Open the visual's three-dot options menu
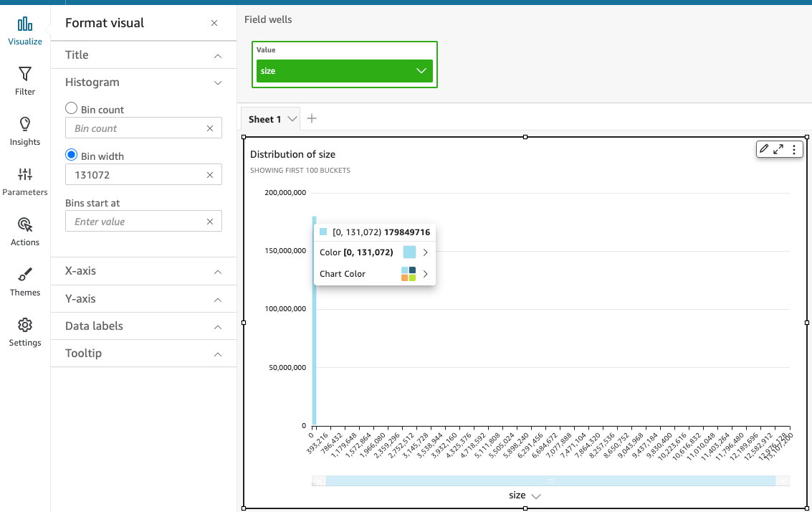The width and height of the screenshot is (812, 512). point(794,149)
